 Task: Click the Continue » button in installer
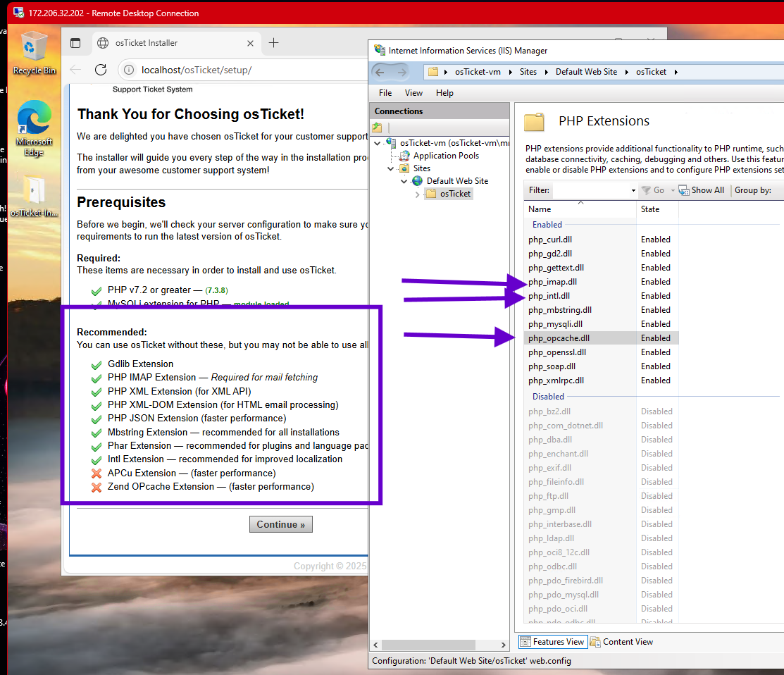[x=280, y=524]
